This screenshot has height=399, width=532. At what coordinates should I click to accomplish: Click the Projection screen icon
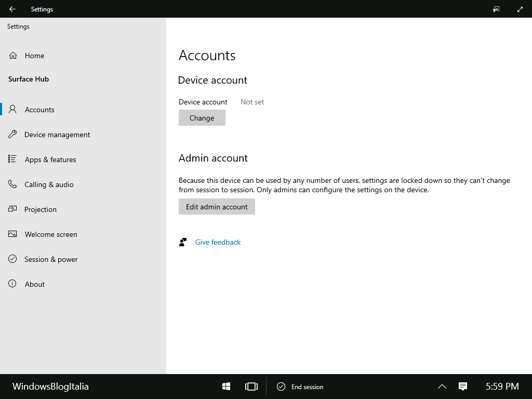(12, 209)
